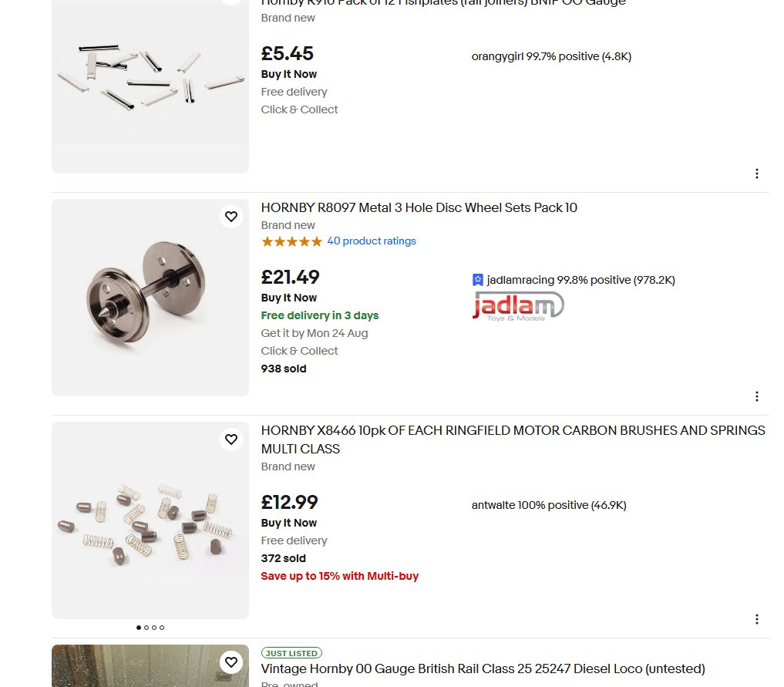
Task: Open 40 product ratings link
Action: click(x=372, y=241)
